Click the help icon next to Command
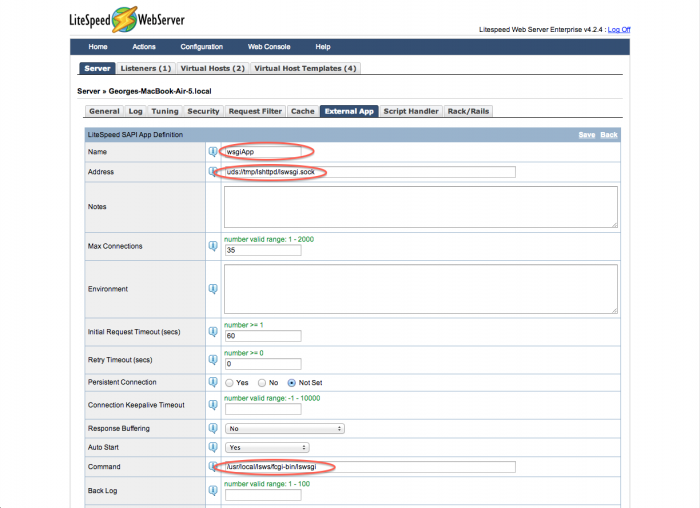Image resolution: width=700 pixels, height=508 pixels. click(212, 467)
